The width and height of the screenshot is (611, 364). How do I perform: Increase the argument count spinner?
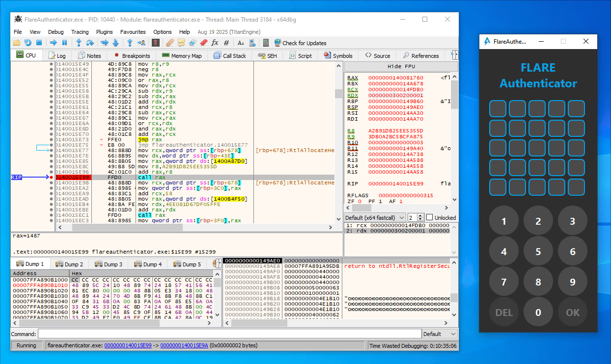[421, 215]
